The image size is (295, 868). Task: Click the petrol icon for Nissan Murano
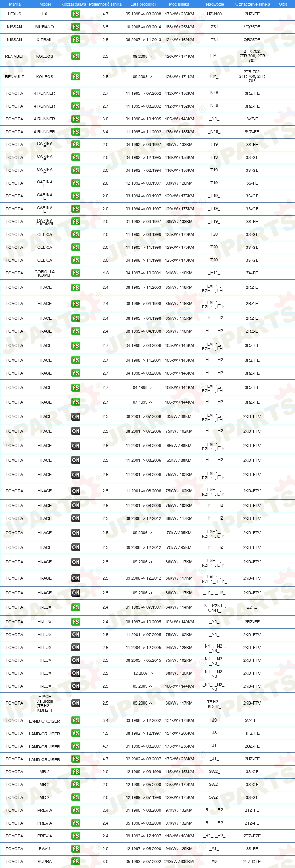[x=76, y=27]
